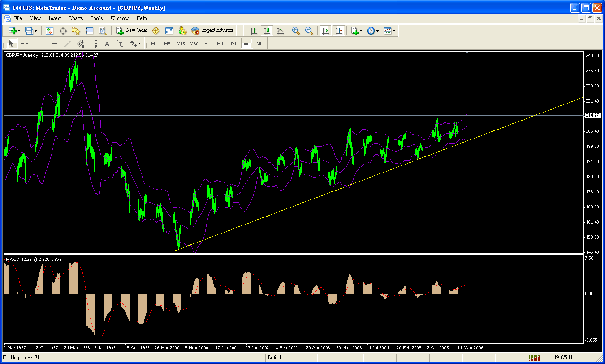Viewport: 605px width, 364px height.
Task: Toggle chart auto scroll
Action: point(325,30)
